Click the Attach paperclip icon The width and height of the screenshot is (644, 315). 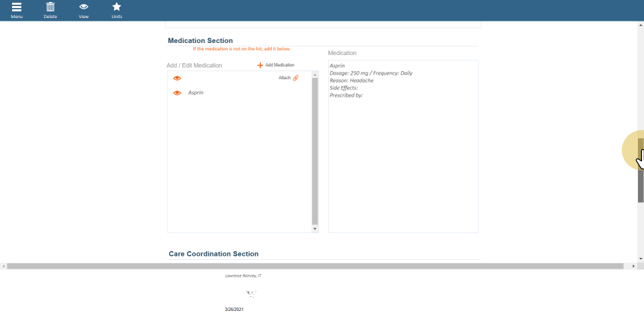[296, 78]
